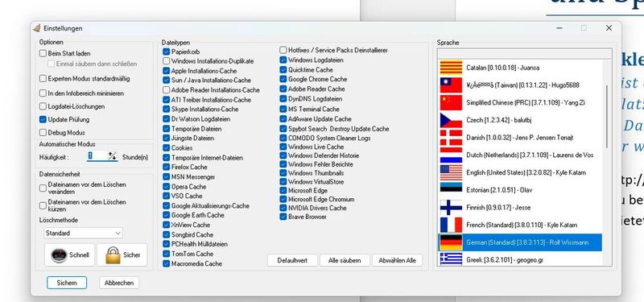The width and height of the screenshot is (644, 302).
Task: Select Danish [1.0.0.32] language row text
Action: (519, 138)
